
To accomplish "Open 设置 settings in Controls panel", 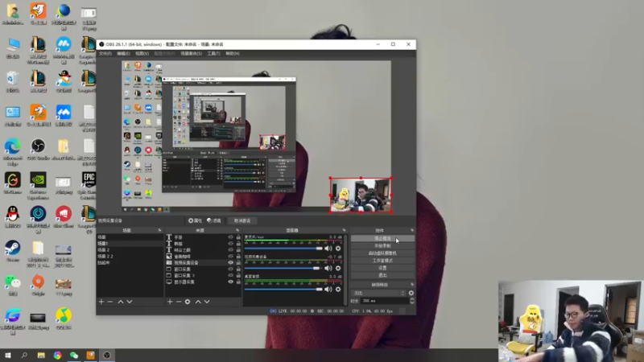I will pos(382,268).
